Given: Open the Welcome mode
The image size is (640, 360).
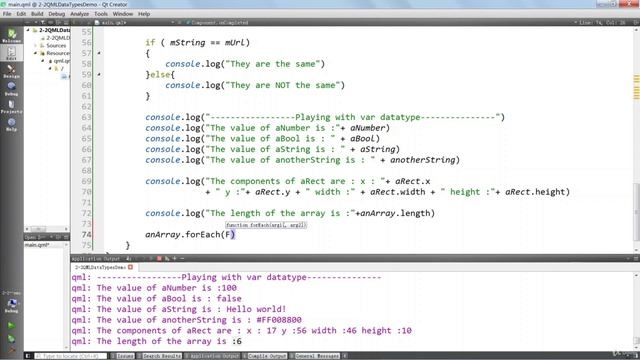Looking at the screenshot, I should coord(11,35).
